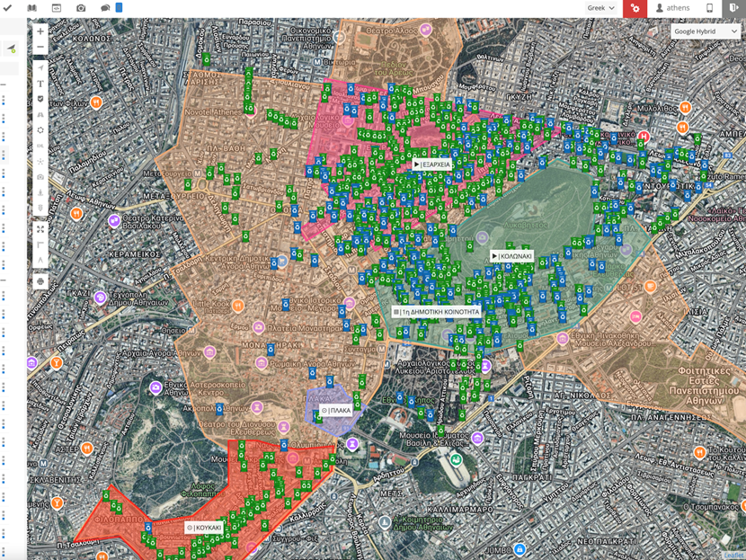Click the logout icon at top right
This screenshot has height=560, width=746.
[733, 8]
